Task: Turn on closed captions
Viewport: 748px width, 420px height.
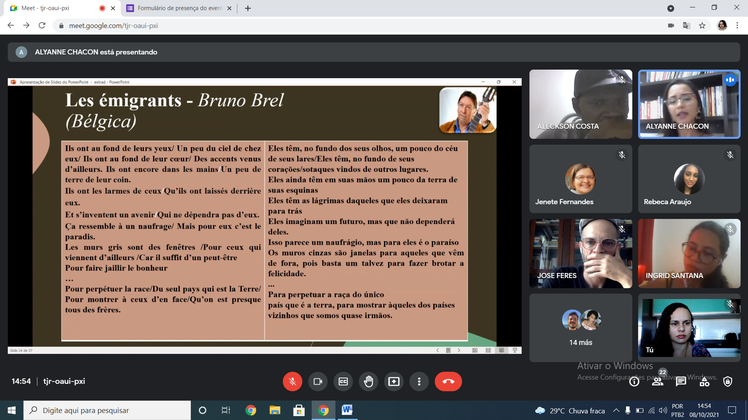Action: [x=343, y=381]
